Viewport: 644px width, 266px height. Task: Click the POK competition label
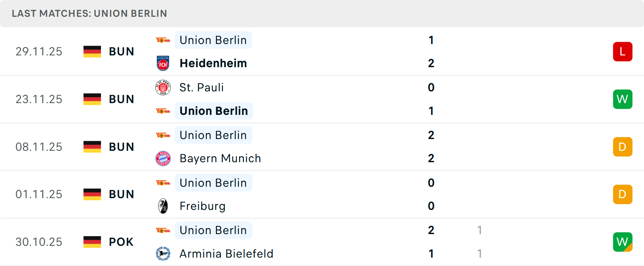(121, 242)
